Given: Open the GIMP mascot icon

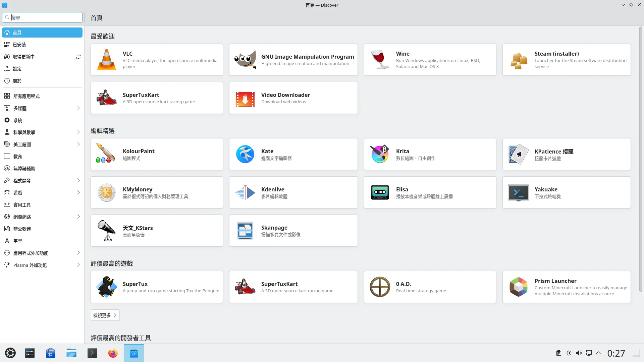Looking at the screenshot, I should (245, 60).
